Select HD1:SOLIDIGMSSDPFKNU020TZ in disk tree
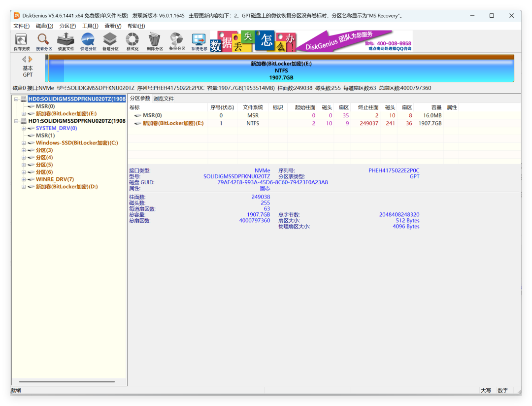 pos(77,121)
